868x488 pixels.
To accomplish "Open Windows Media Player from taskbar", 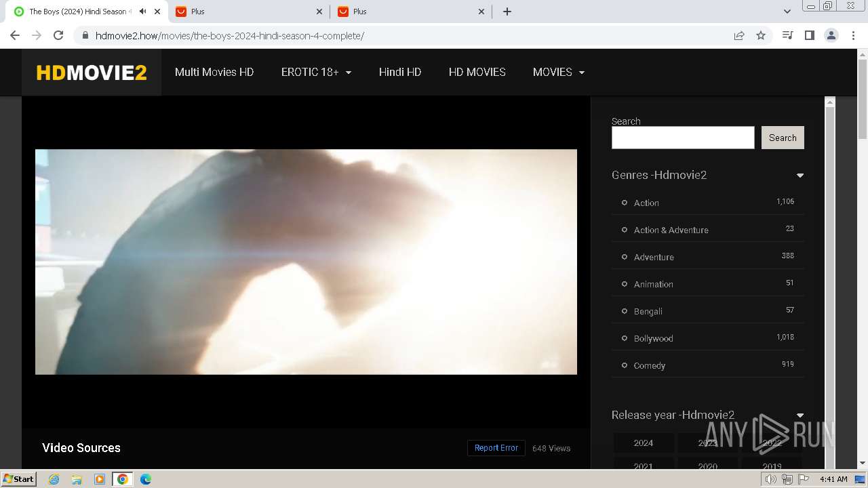I will coord(100,479).
